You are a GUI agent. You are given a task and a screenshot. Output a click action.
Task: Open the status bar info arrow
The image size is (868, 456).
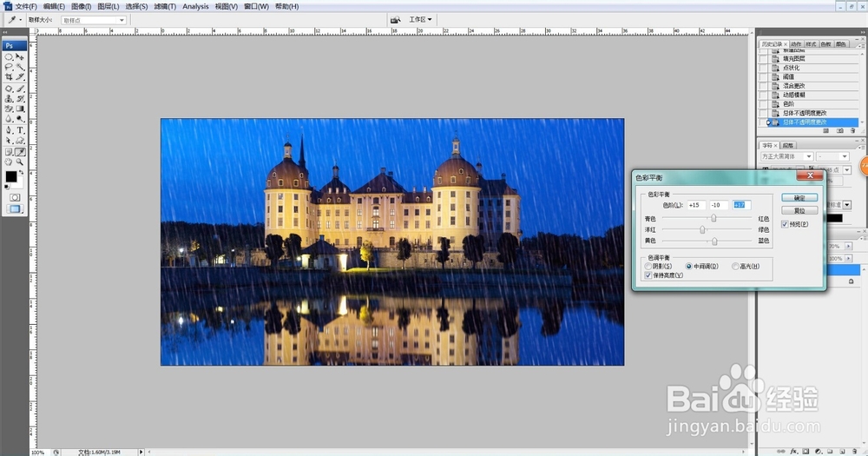tap(141, 453)
